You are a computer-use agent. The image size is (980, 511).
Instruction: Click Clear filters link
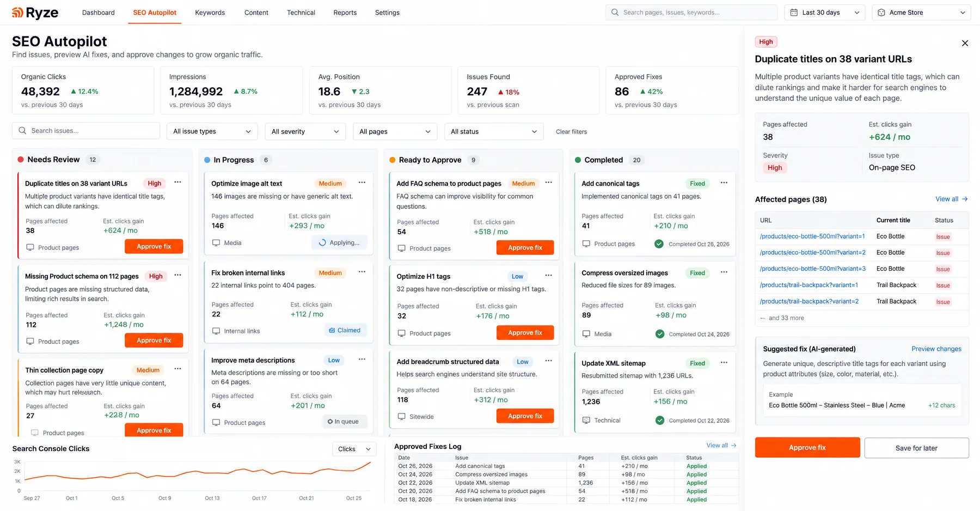[571, 131]
